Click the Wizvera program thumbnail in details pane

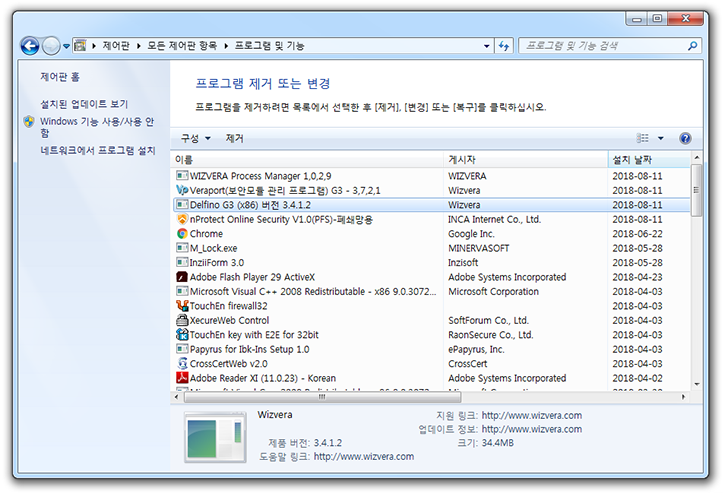[215, 437]
